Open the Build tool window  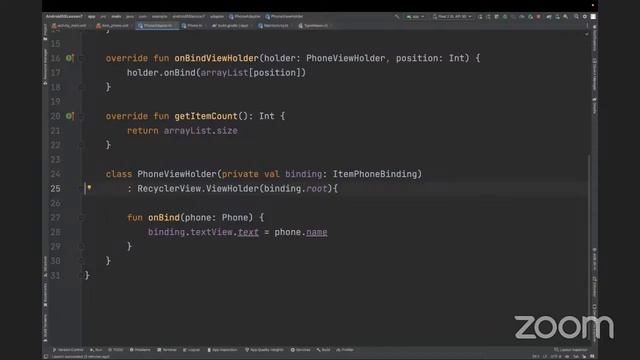(x=323, y=350)
